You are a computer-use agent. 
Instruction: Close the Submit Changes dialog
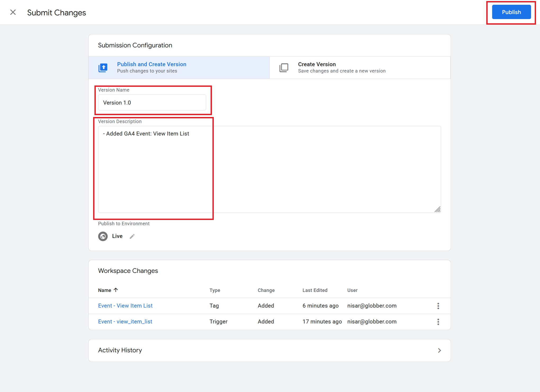pos(13,12)
